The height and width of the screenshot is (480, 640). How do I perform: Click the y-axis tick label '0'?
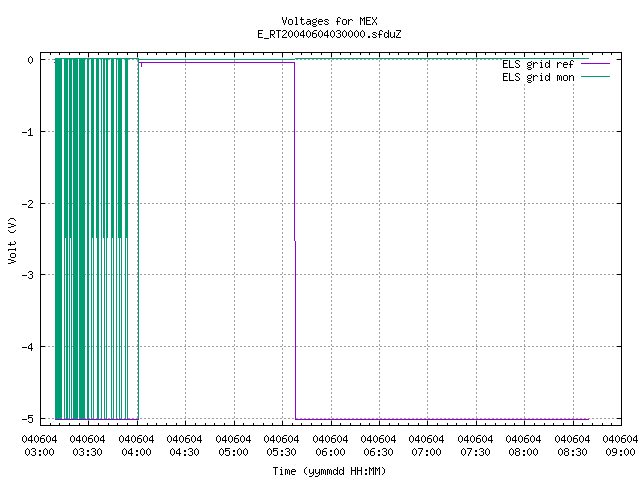30,60
